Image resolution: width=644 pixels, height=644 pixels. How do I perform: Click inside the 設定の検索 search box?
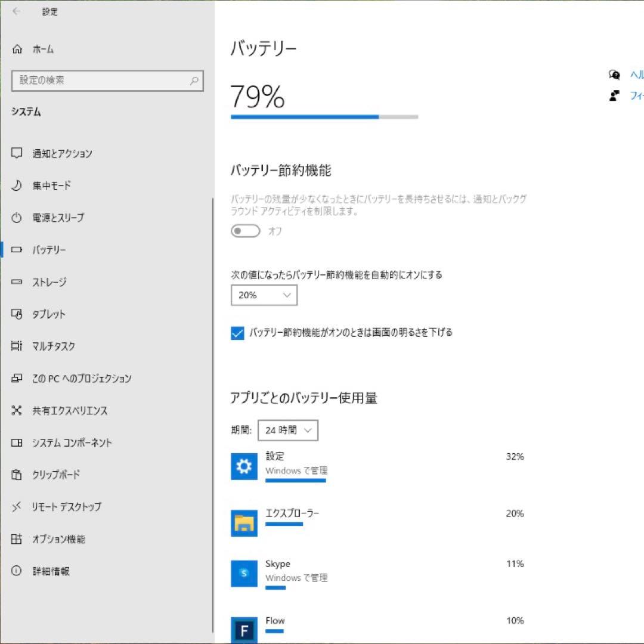tap(107, 80)
